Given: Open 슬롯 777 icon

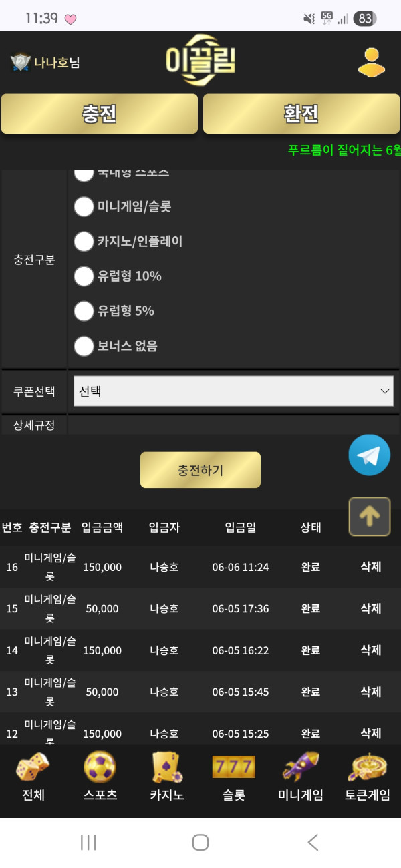Looking at the screenshot, I should pos(234,768).
